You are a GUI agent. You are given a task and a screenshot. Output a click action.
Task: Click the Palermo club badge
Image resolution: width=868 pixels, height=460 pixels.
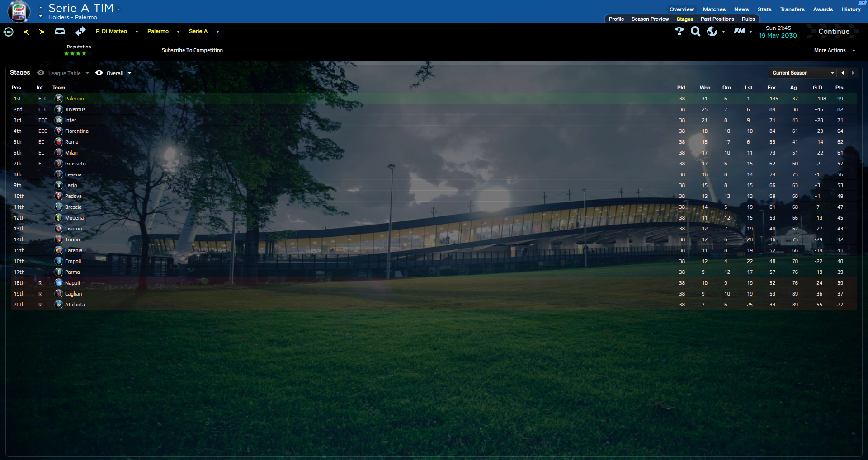point(59,99)
